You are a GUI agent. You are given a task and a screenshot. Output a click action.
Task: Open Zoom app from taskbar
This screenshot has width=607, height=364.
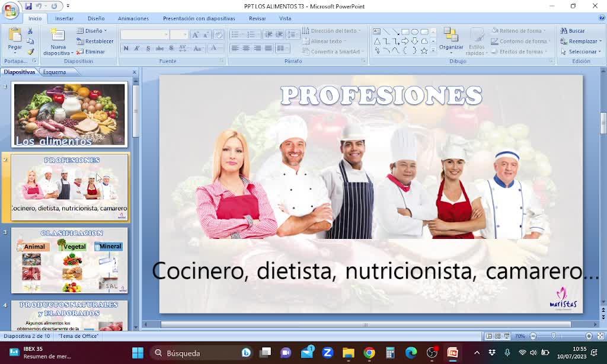327,353
